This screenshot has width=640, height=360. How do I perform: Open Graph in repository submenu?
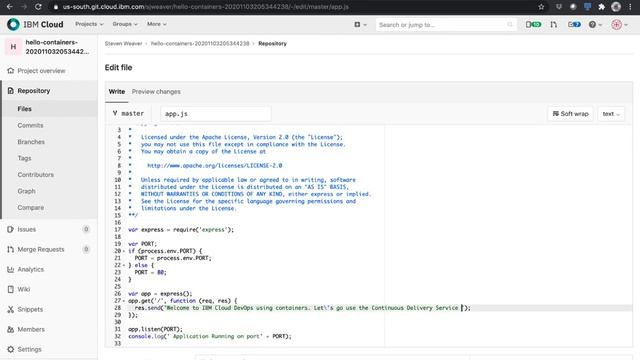(x=26, y=191)
